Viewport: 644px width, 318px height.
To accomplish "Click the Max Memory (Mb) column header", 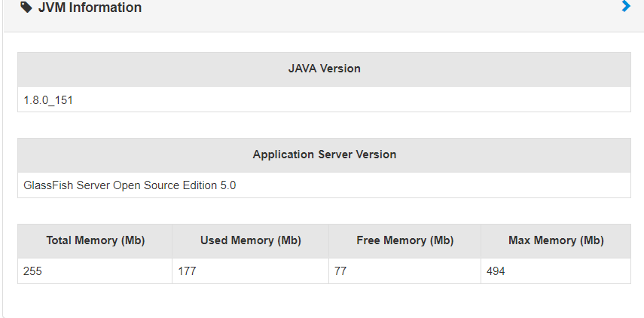I will coord(556,240).
